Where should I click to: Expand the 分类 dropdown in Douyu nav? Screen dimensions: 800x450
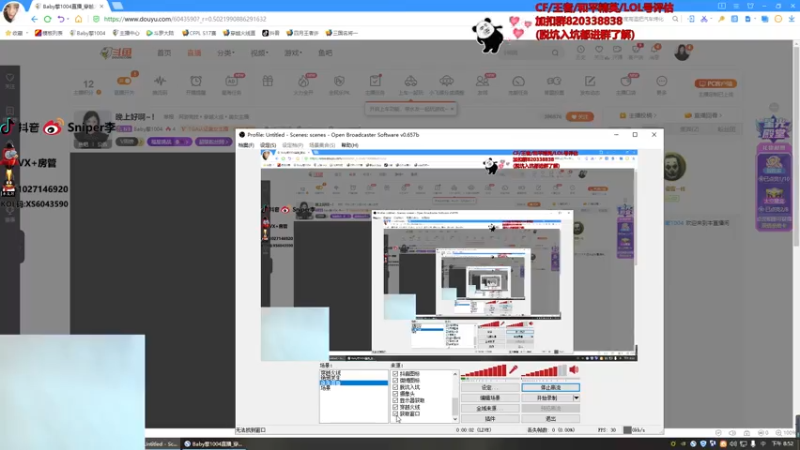point(226,53)
